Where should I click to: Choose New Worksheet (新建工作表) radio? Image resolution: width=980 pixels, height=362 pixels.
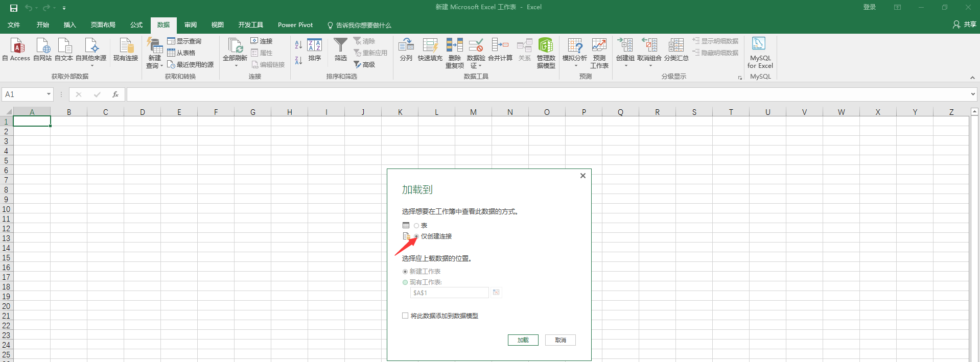coord(405,272)
